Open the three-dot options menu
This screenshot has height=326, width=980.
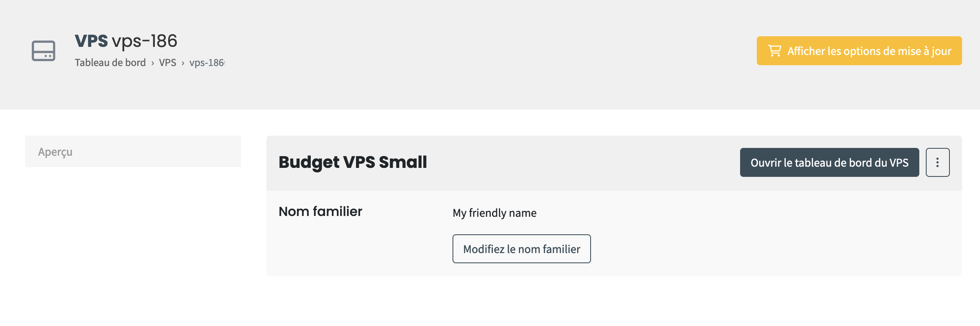[x=937, y=162]
